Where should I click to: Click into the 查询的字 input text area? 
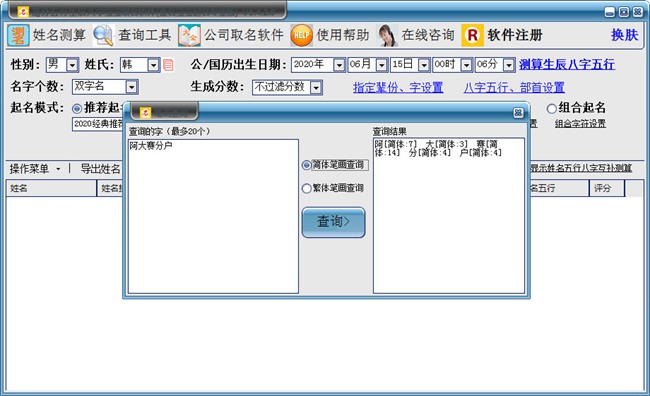pos(213,216)
